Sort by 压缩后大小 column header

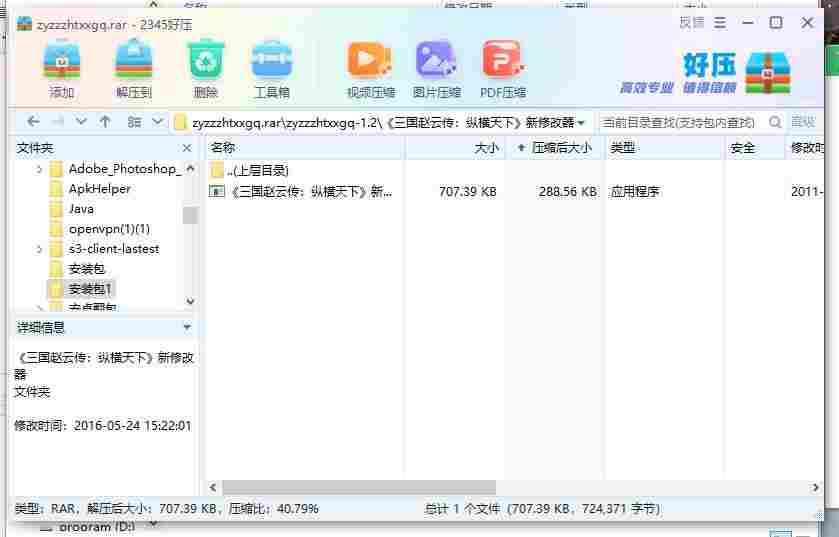point(555,148)
